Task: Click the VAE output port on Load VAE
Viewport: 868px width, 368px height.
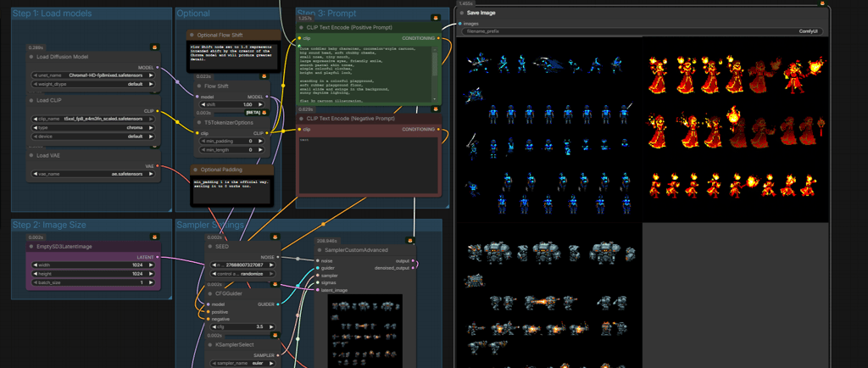Action: click(x=158, y=165)
